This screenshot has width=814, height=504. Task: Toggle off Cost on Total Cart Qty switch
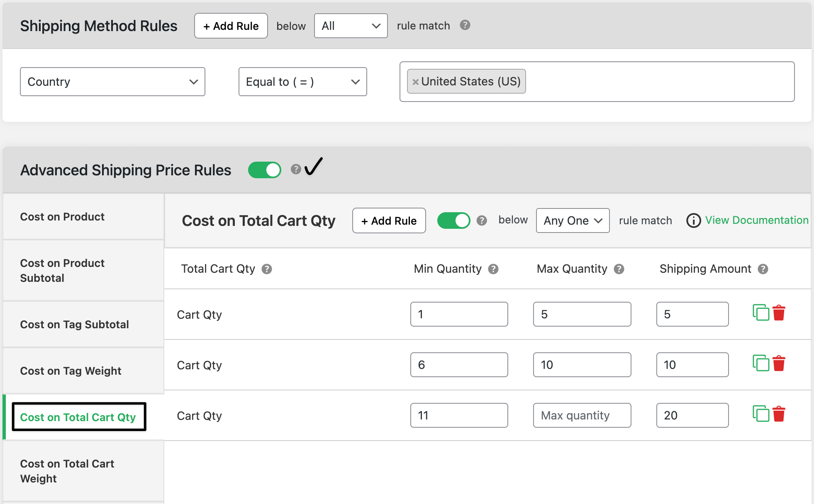click(x=453, y=220)
